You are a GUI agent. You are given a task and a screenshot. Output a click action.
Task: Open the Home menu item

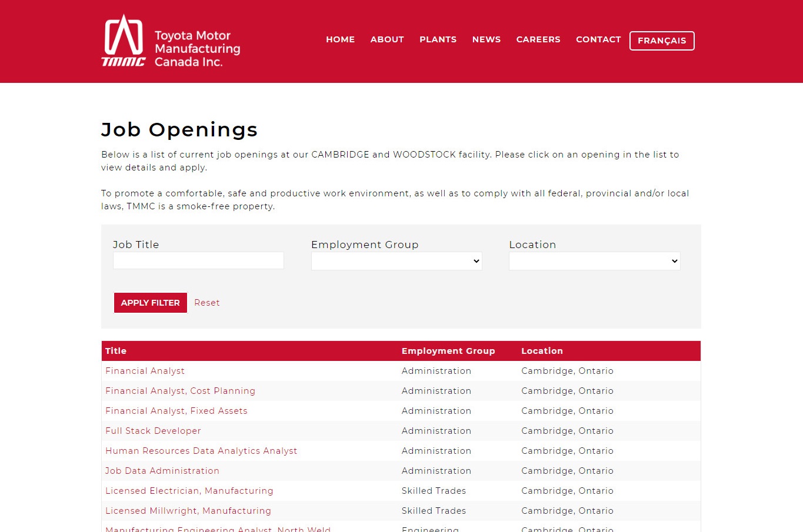click(x=340, y=39)
